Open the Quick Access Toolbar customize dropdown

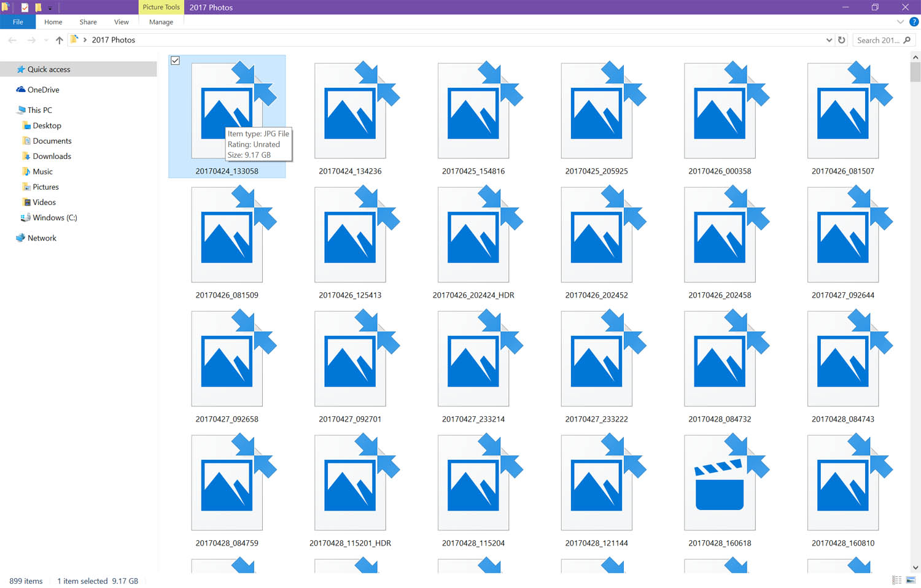(x=50, y=8)
